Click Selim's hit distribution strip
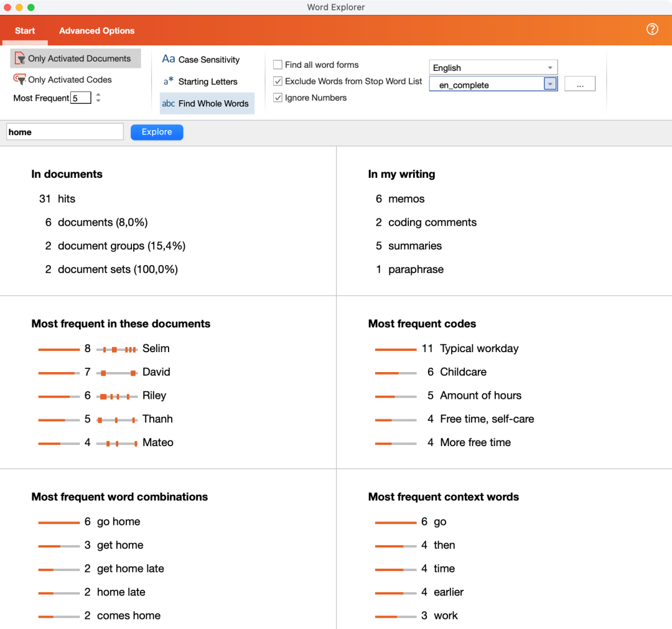Viewport: 672px width, 629px height. 116,350
